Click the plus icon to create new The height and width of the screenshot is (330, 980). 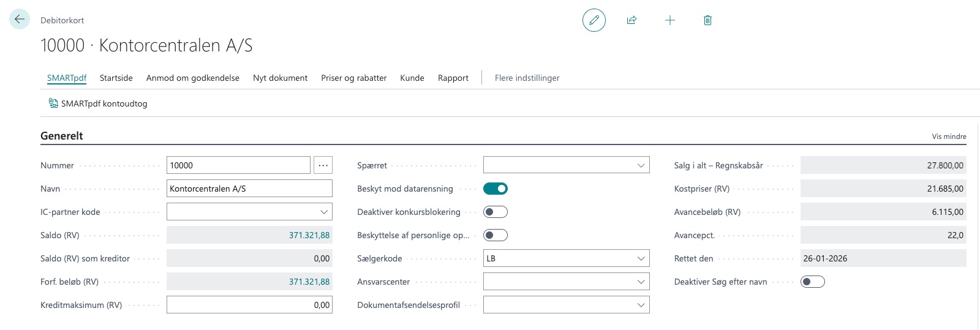click(x=669, y=20)
